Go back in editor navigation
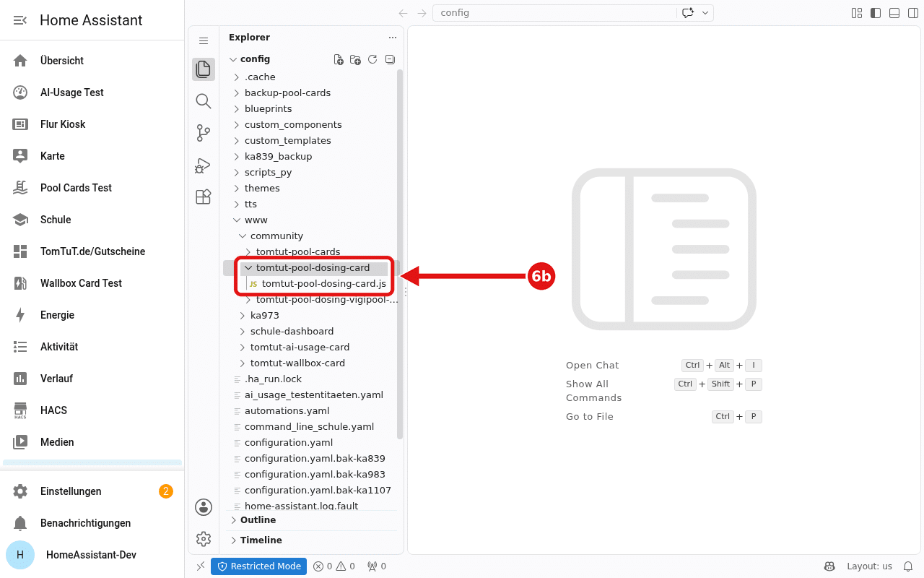The image size is (924, 578). (403, 13)
